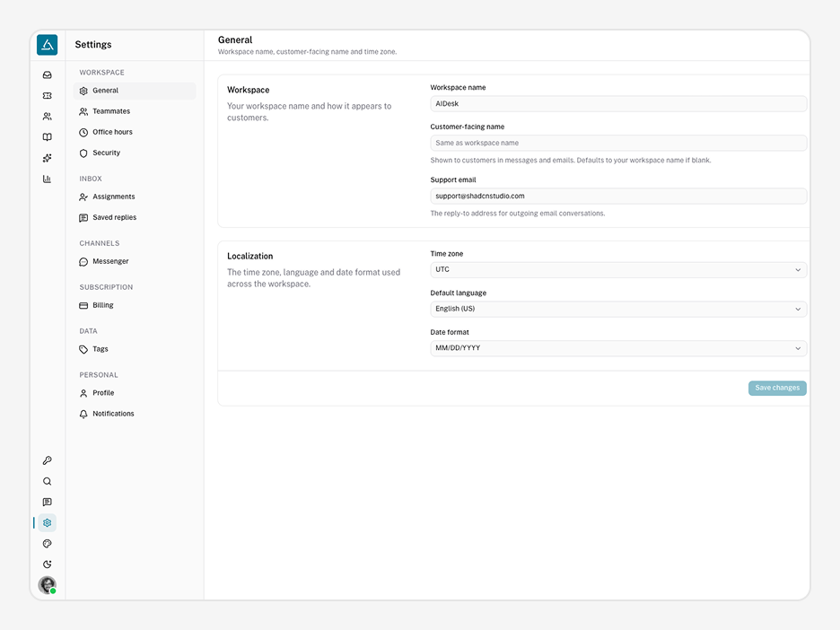Open the Time zone dropdown
Viewport: 840px width, 630px height.
point(618,269)
